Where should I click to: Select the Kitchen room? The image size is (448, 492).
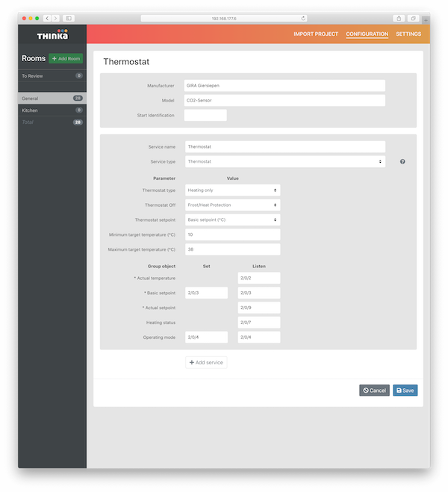tap(52, 110)
